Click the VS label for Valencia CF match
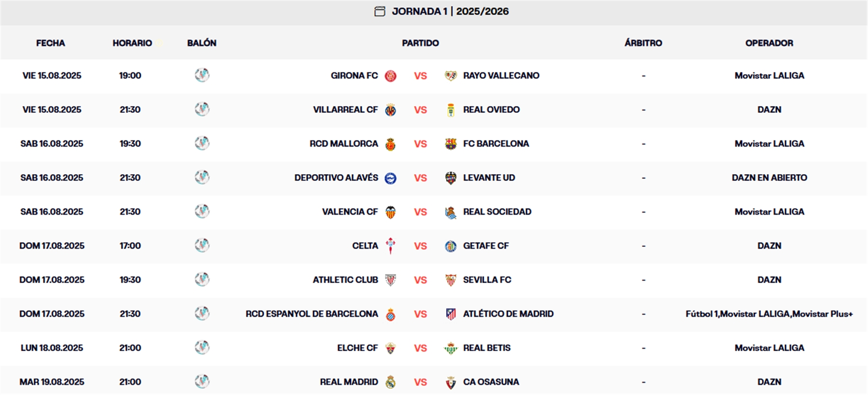 click(420, 212)
